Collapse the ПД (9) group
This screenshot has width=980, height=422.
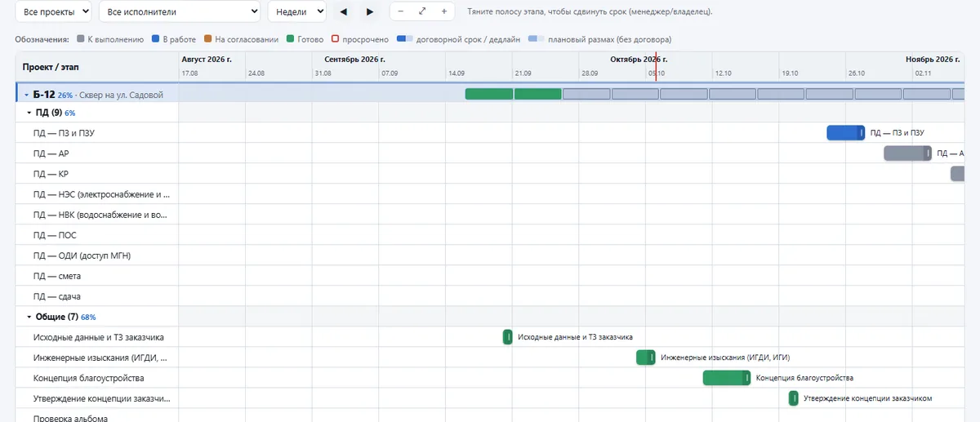pos(30,113)
